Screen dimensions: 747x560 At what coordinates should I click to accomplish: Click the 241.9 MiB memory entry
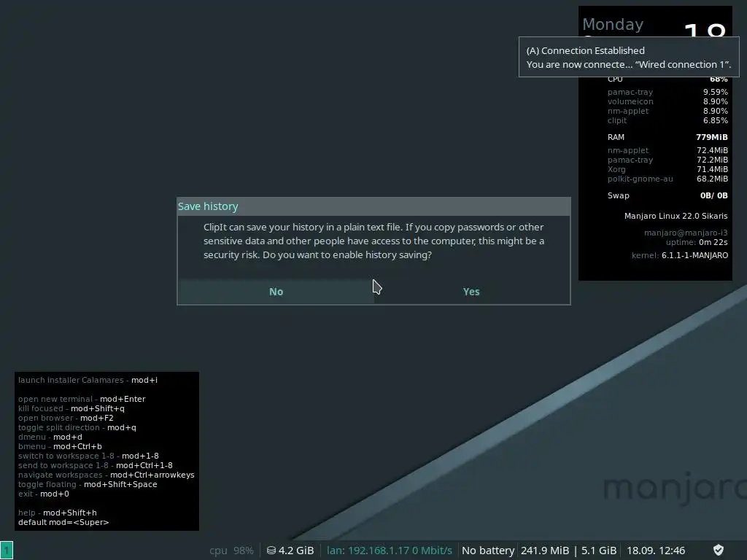pyautogui.click(x=545, y=551)
